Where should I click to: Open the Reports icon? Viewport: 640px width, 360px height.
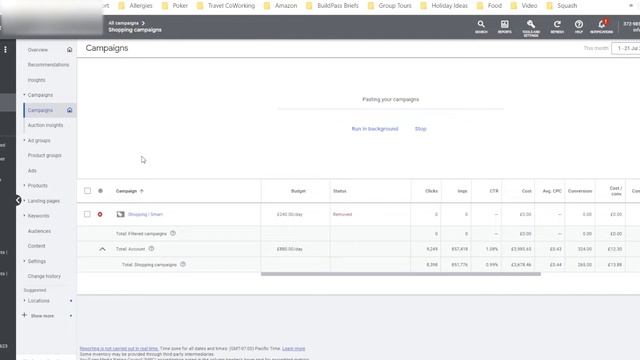point(504,27)
